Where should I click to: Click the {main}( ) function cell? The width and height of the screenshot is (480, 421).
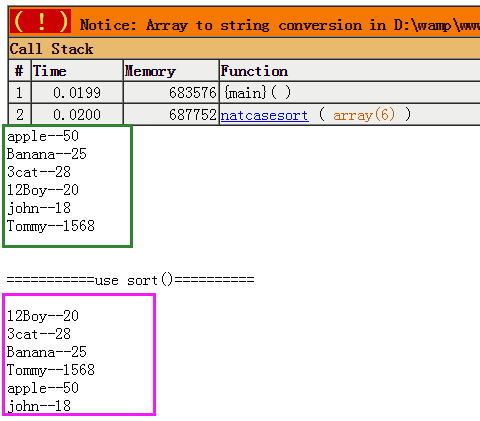pyautogui.click(x=350, y=93)
